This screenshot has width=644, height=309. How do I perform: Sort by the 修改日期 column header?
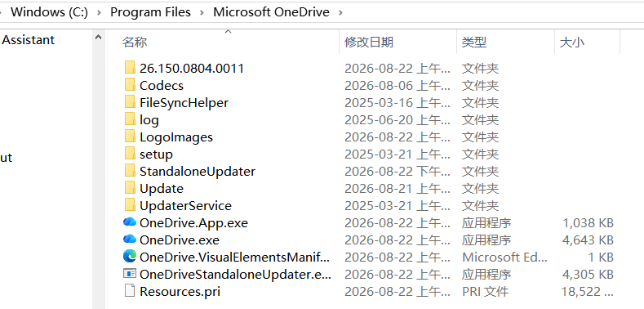(369, 42)
